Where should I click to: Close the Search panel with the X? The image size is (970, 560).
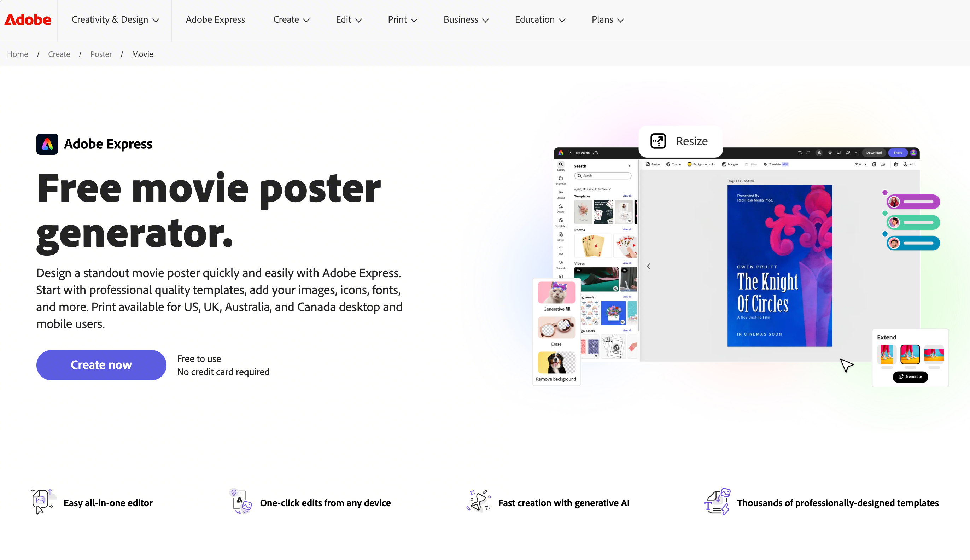point(629,166)
